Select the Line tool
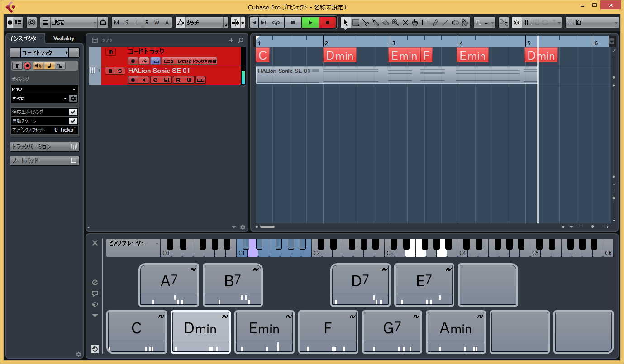This screenshot has width=624, height=364. point(445,23)
